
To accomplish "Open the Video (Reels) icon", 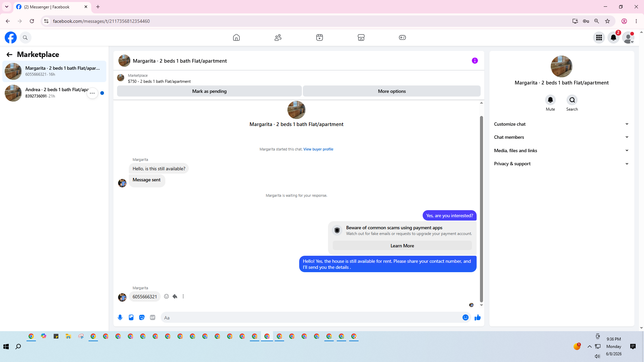I will (x=320, y=38).
